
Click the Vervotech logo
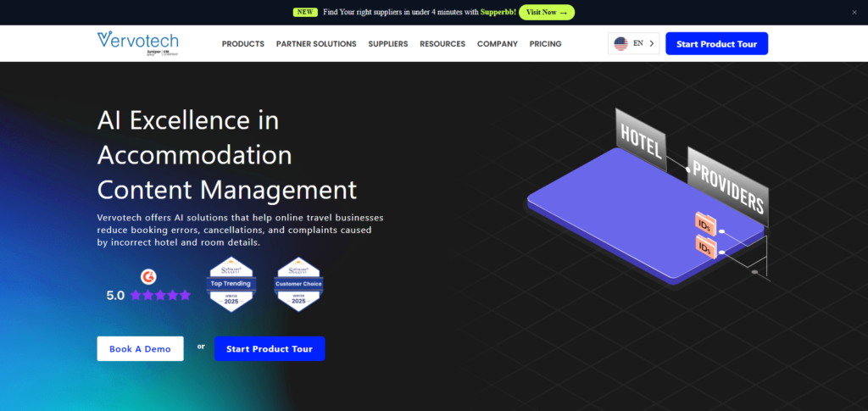point(138,43)
